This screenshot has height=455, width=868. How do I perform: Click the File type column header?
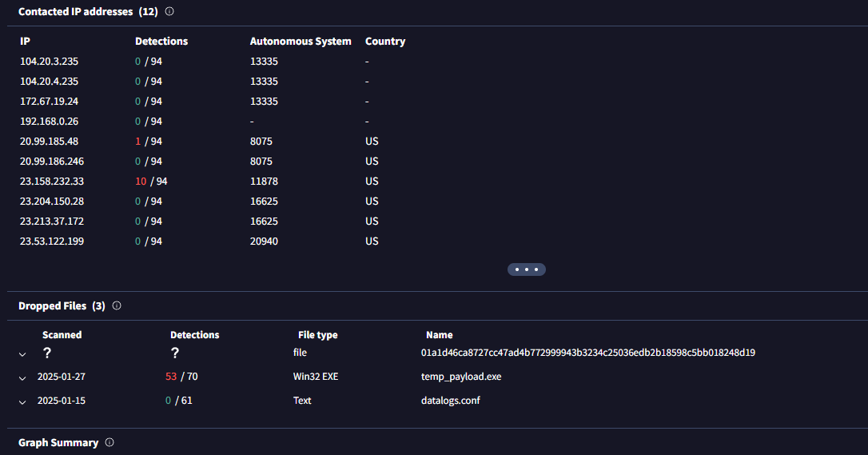click(318, 335)
